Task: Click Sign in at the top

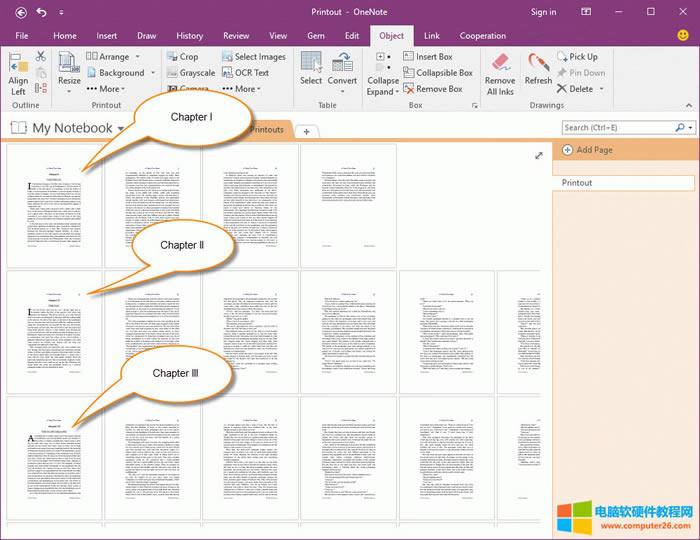Action: pos(543,12)
